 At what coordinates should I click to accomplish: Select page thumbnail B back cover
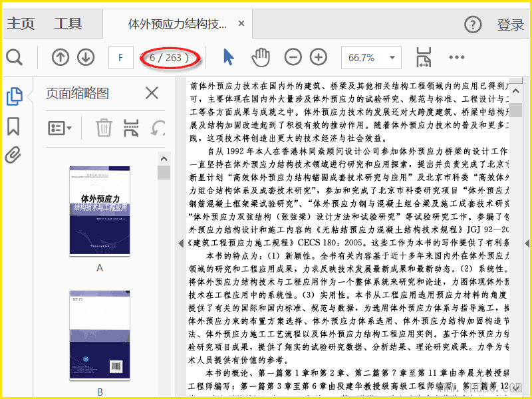point(100,335)
